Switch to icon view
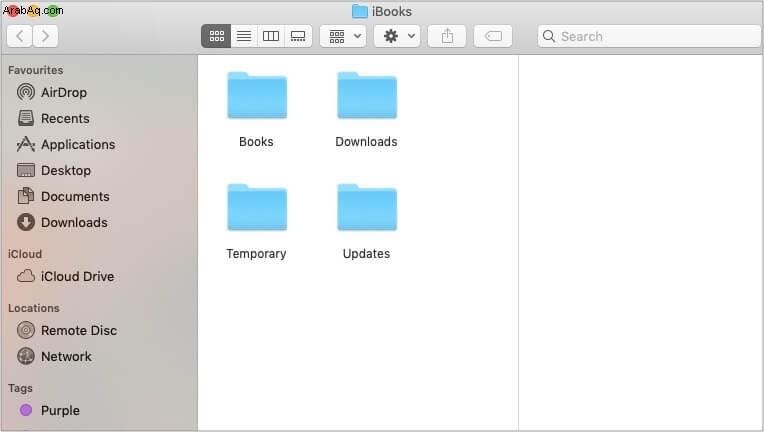764x432 pixels. [216, 36]
